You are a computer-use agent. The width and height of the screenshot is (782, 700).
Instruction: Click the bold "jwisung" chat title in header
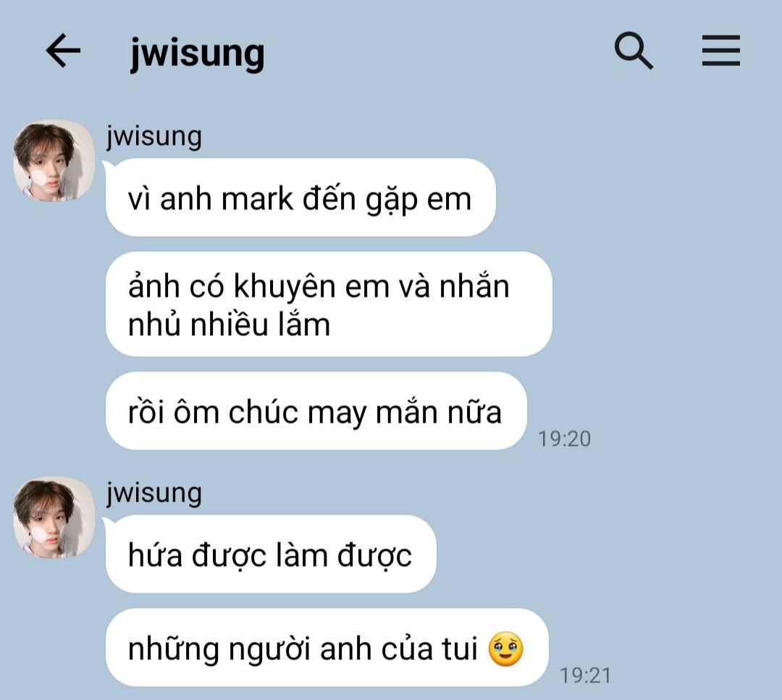point(198,54)
